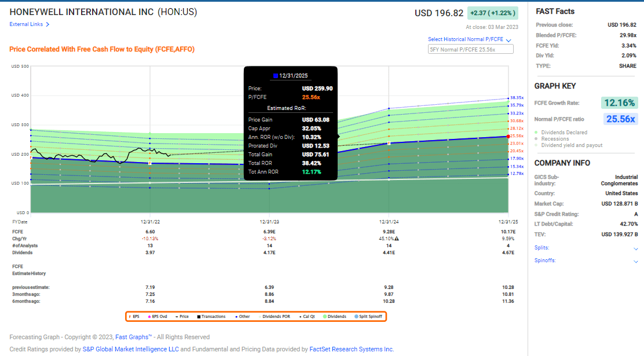Click the 25.56x Normal P/FCFE ratio badge

click(x=621, y=119)
